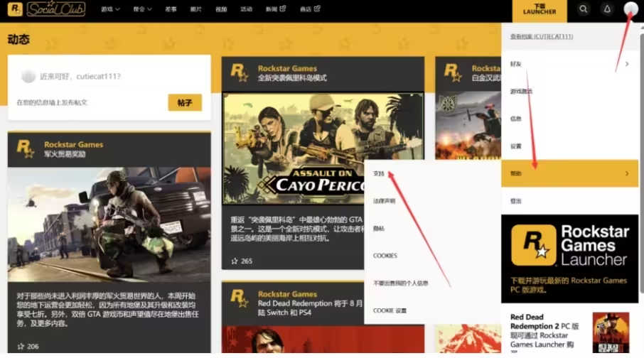Choose COOKIE 设置 in the help submenu
Image resolution: width=644 pixels, height=358 pixels.
click(x=390, y=311)
